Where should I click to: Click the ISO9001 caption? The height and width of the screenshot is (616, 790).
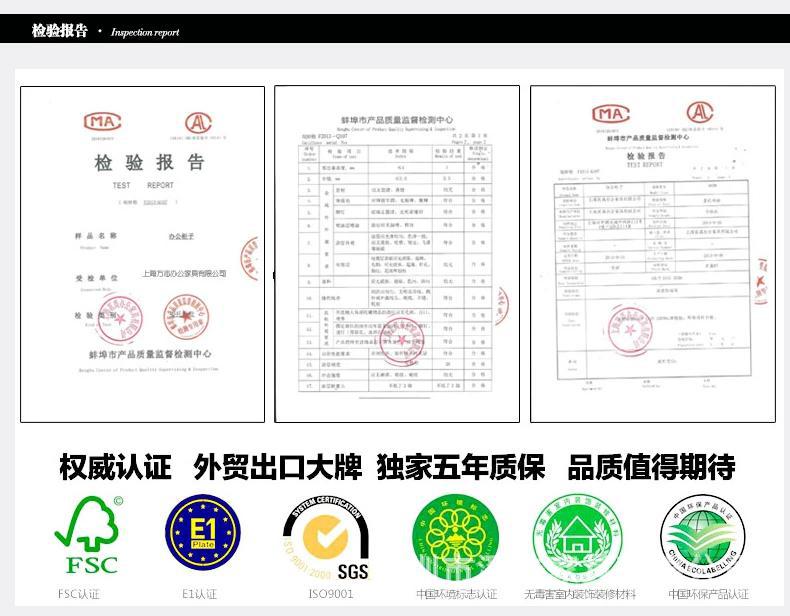331,594
